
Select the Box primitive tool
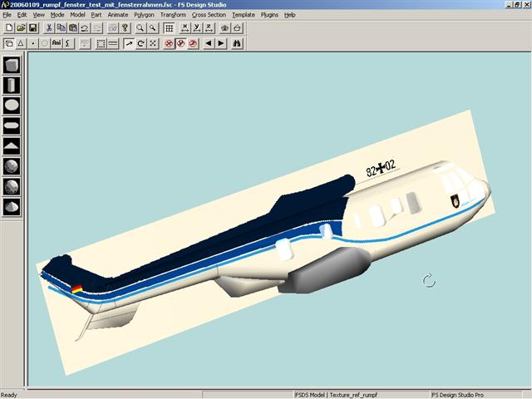click(12, 65)
